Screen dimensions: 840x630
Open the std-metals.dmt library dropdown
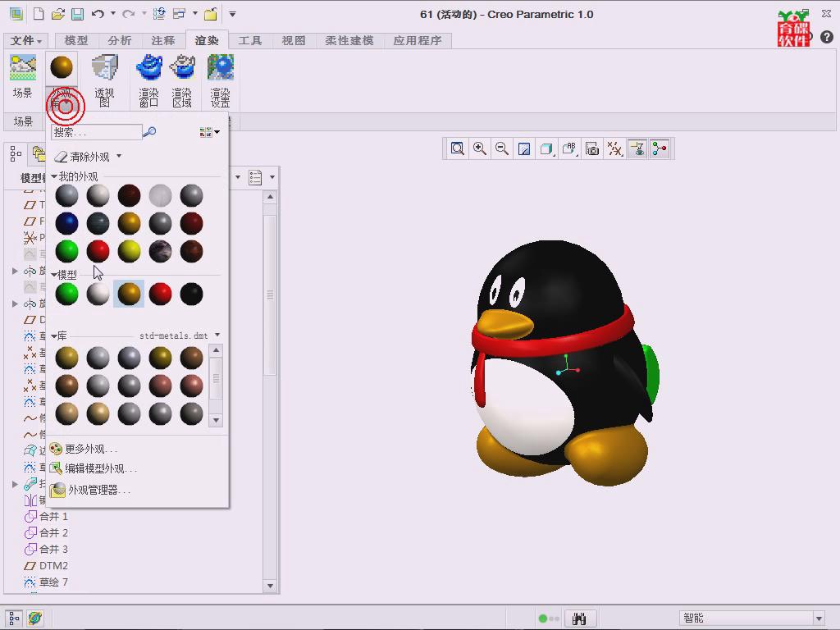click(x=217, y=335)
